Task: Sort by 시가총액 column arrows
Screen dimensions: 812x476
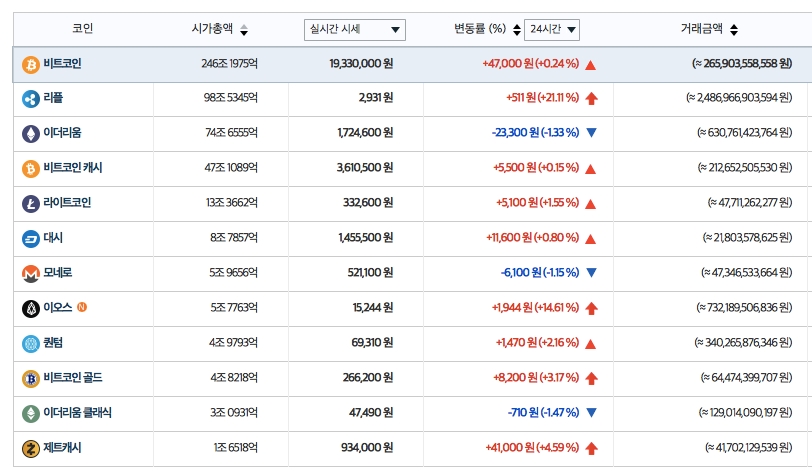Action: (245, 30)
